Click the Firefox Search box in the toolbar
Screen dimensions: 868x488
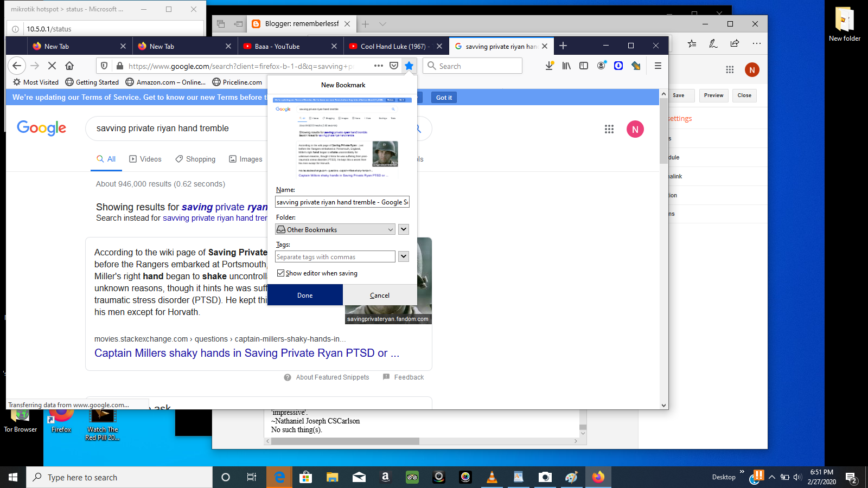[x=473, y=66]
